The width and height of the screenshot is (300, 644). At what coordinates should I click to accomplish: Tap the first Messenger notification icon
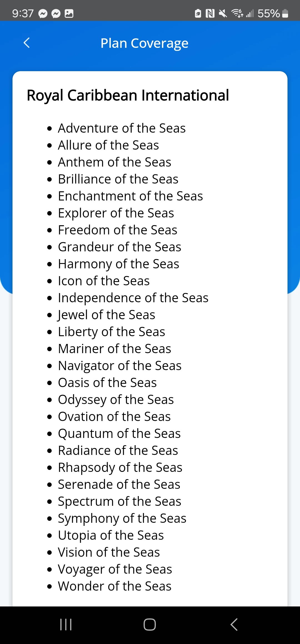tap(43, 13)
